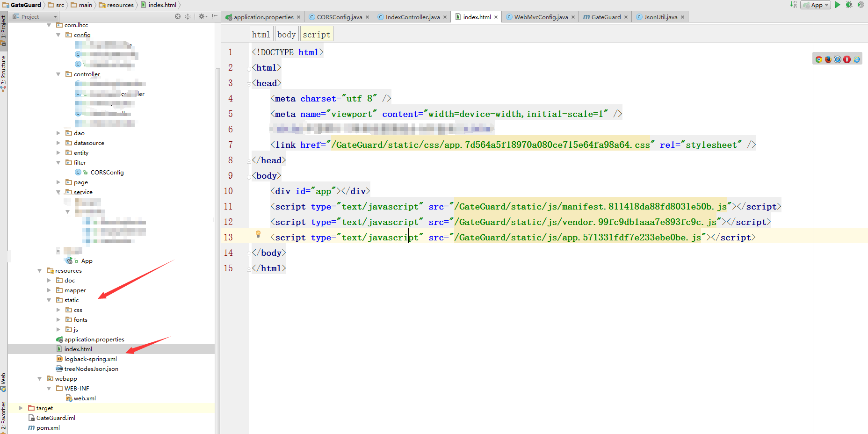Expand the js folder
Image resolution: width=868 pixels, height=434 pixels.
[x=58, y=330]
